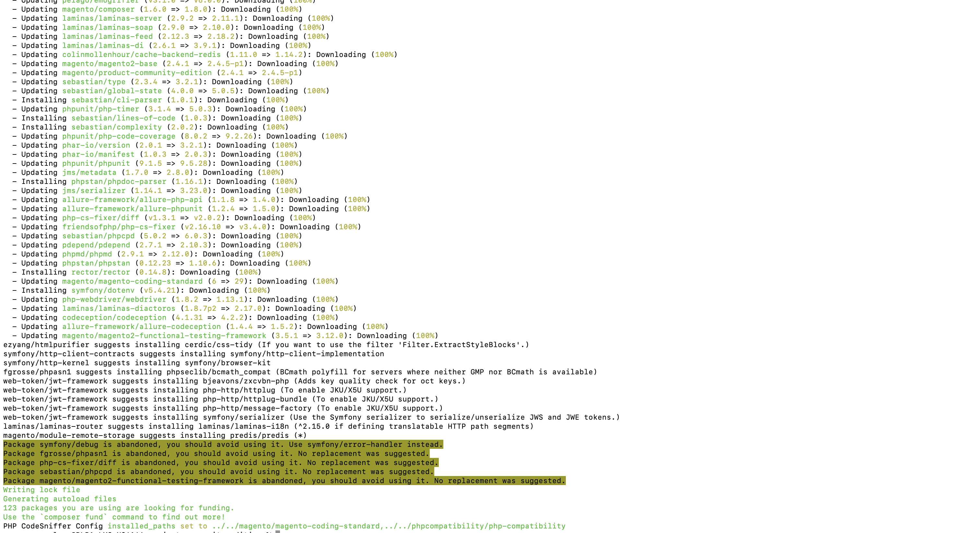Click the magento/composer package name
The height and width of the screenshot is (533, 980).
tap(98, 9)
